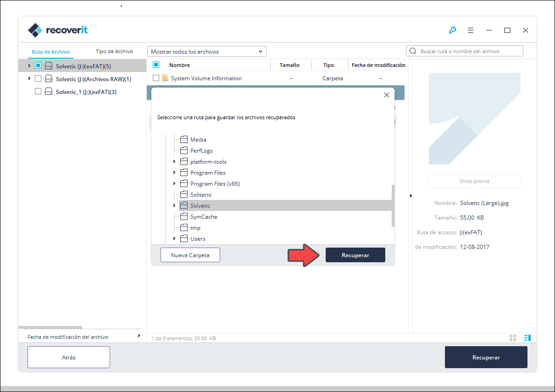Click the left panel horizontal scrollbar
Image resolution: width=555 pixels, height=392 pixels.
50,327
